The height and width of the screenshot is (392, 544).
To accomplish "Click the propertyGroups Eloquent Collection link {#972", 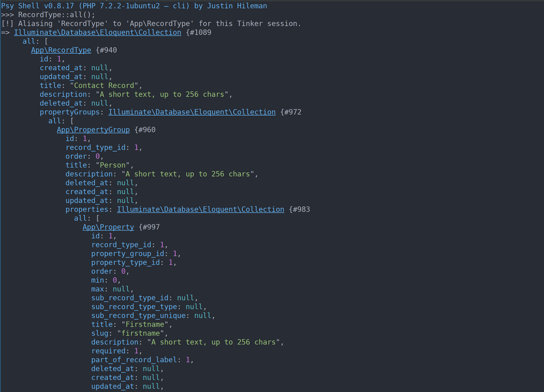I will pyautogui.click(x=192, y=112).
